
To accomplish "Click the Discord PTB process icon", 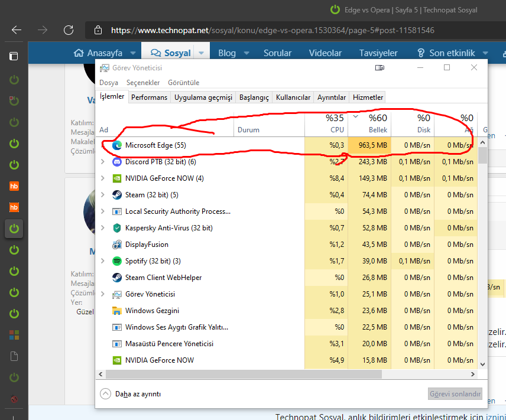I will tap(117, 162).
